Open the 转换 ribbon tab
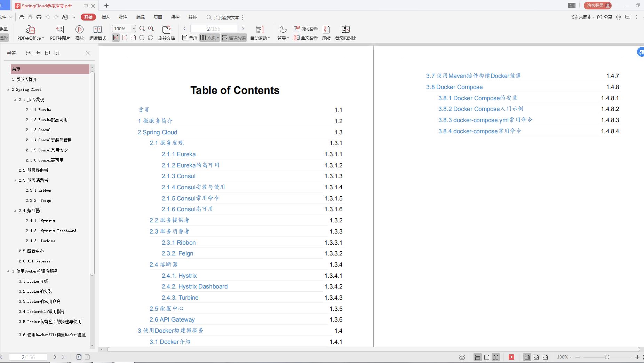The width and height of the screenshot is (644, 363). tap(192, 17)
